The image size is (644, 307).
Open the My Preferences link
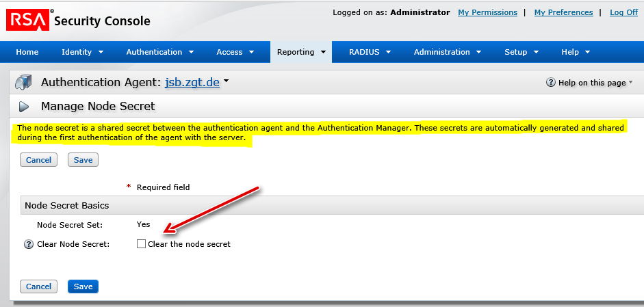point(563,12)
